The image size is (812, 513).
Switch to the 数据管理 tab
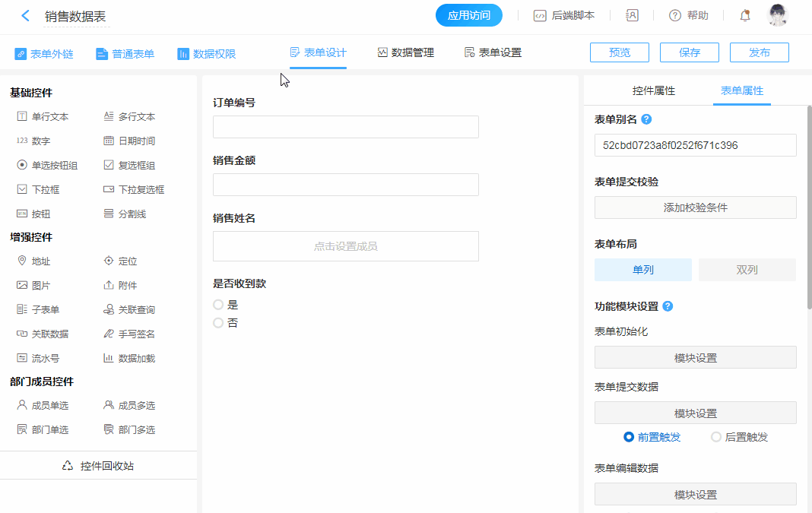[405, 52]
